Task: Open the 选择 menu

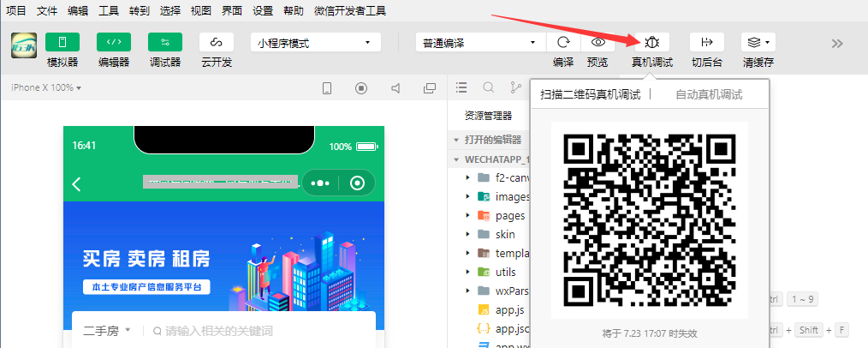Action: 170,10
